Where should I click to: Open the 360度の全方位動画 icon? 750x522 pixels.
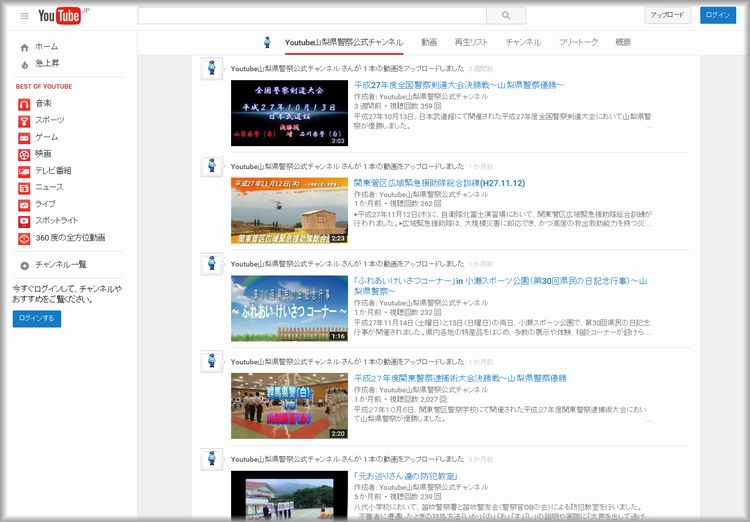click(x=24, y=238)
